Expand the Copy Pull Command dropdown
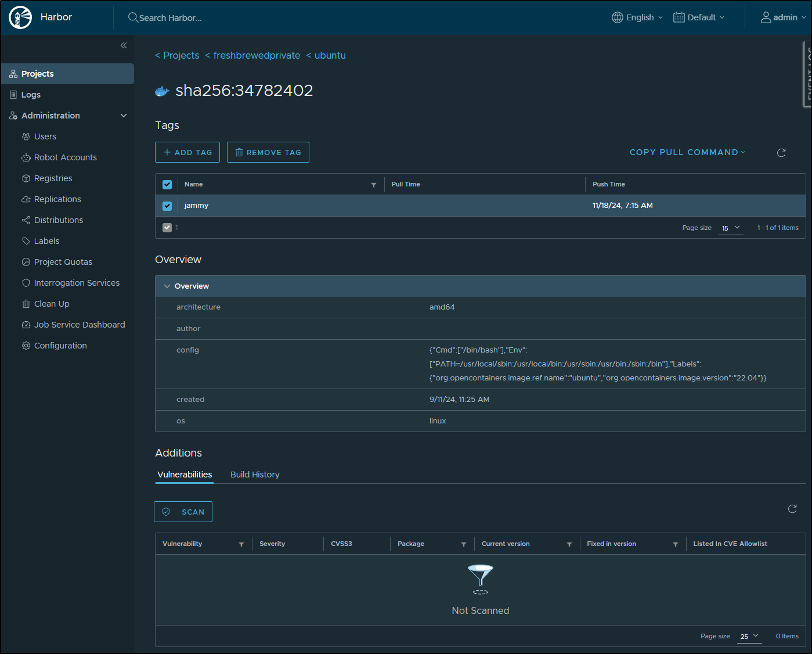This screenshot has height=654, width=812. [x=687, y=152]
